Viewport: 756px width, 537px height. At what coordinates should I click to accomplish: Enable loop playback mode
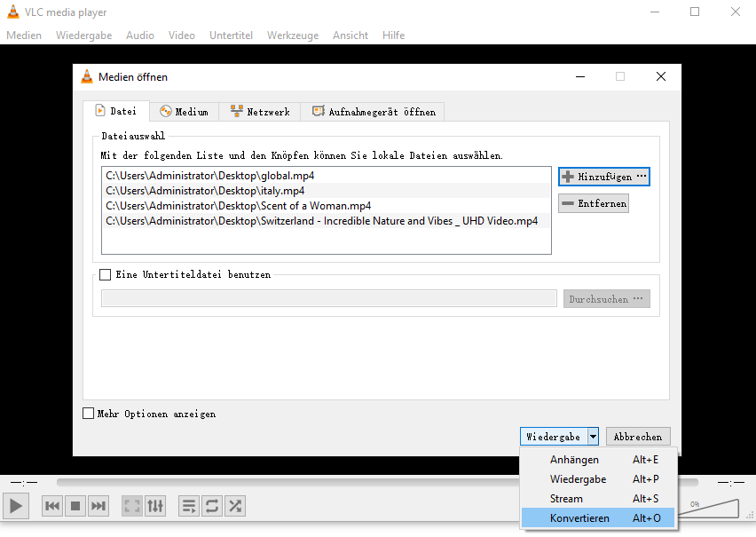(211, 506)
